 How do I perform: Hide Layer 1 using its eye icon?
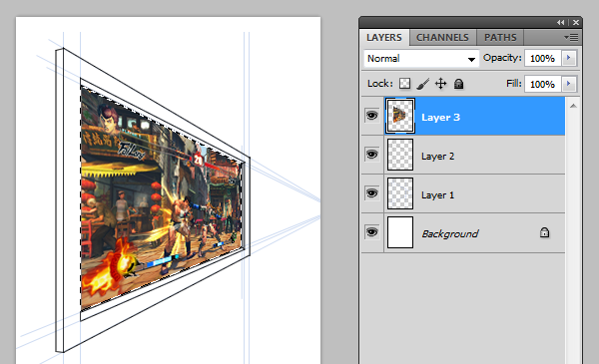click(x=371, y=193)
